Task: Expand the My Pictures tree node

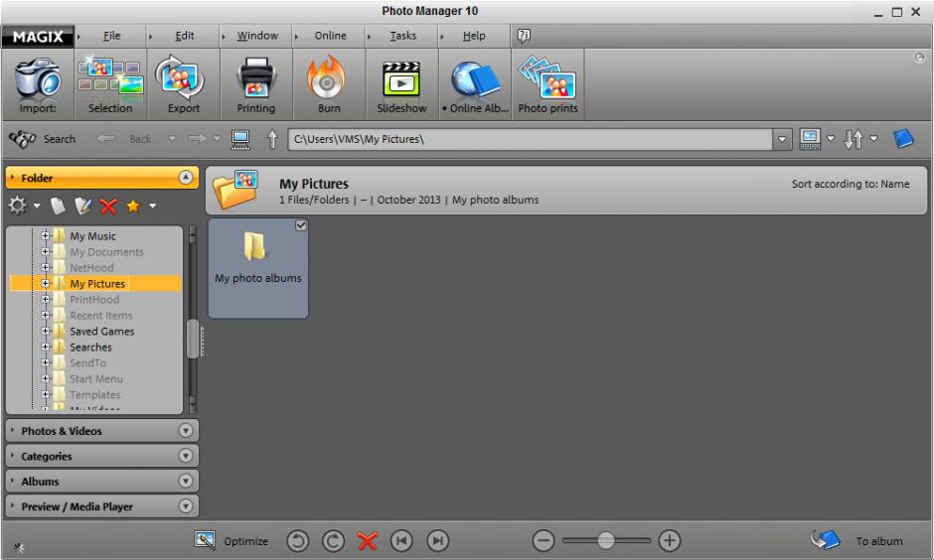Action: click(x=46, y=283)
